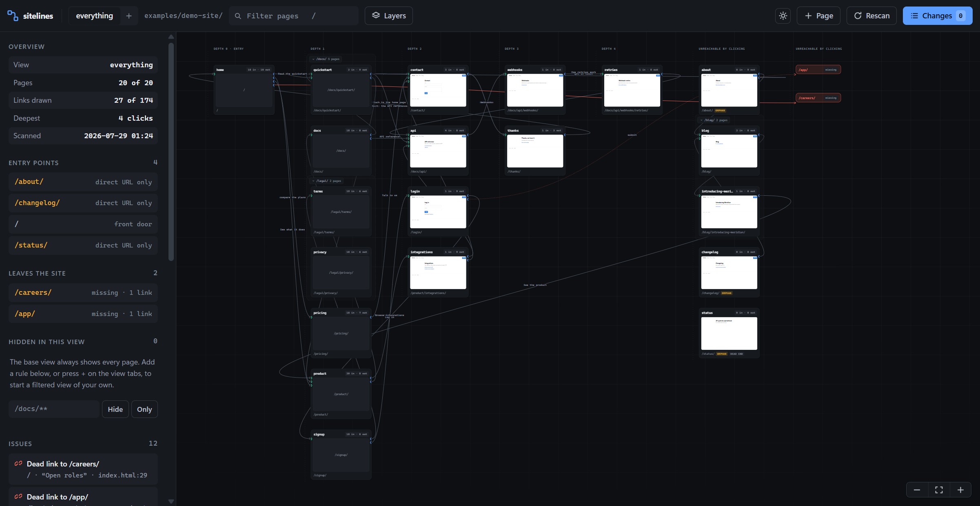The image size is (980, 506).
Task: Select the integrations page thumbnail
Action: tap(438, 272)
